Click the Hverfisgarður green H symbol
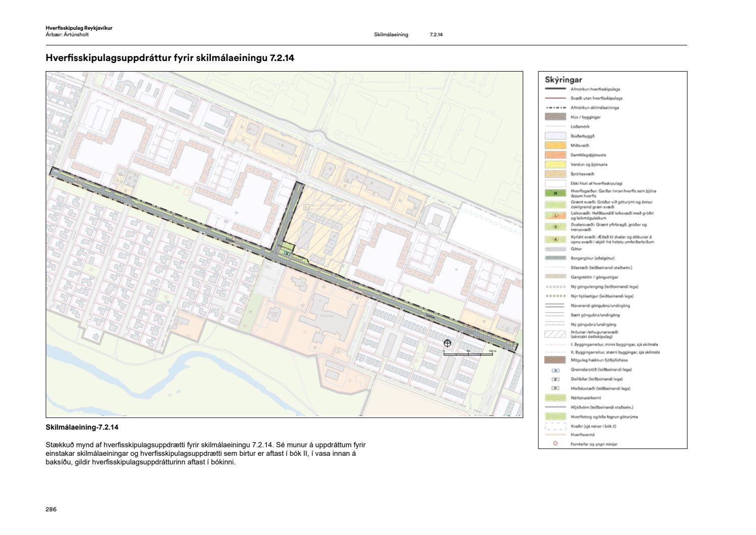The width and height of the screenshot is (756, 535). (555, 193)
